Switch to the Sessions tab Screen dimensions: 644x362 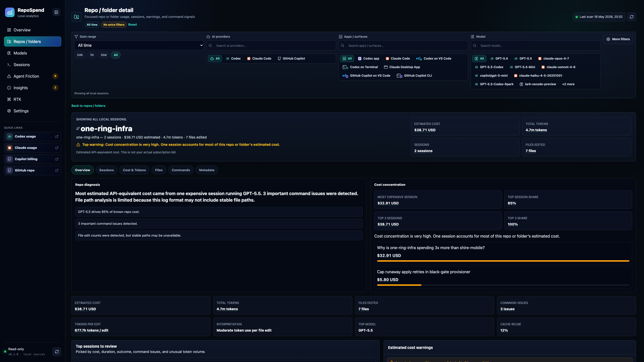tap(106, 170)
